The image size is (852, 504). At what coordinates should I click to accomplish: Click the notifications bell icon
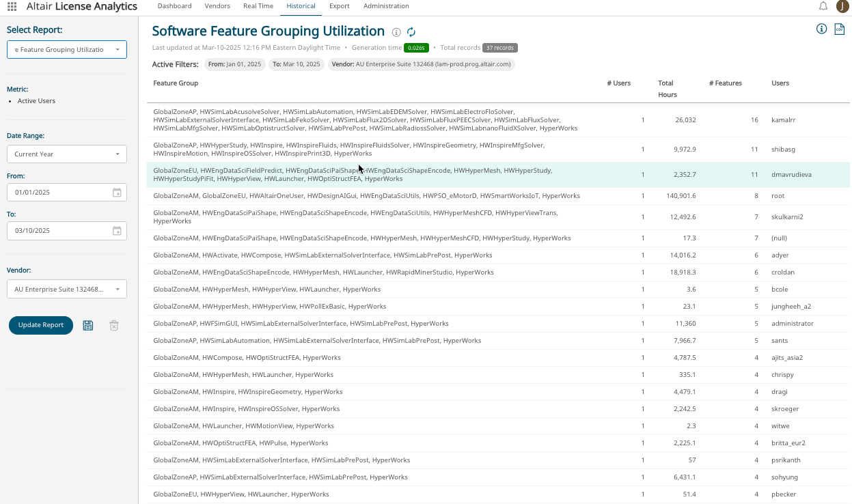click(823, 6)
